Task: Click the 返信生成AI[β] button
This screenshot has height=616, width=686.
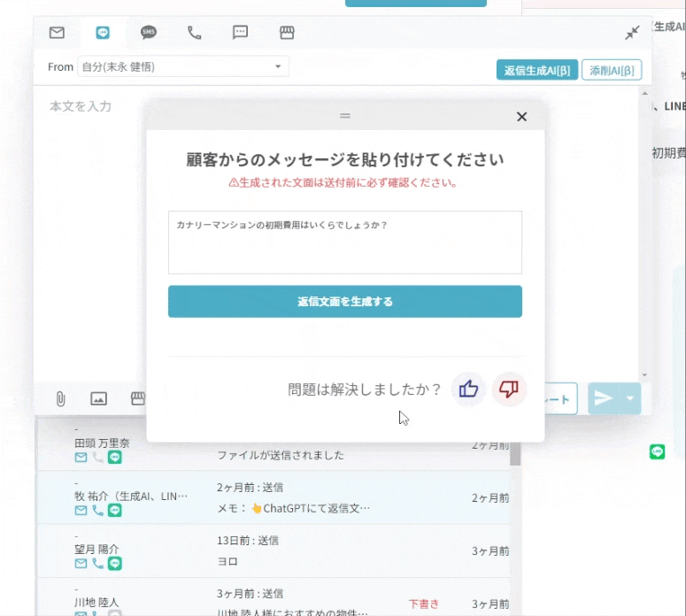Action: 536,70
